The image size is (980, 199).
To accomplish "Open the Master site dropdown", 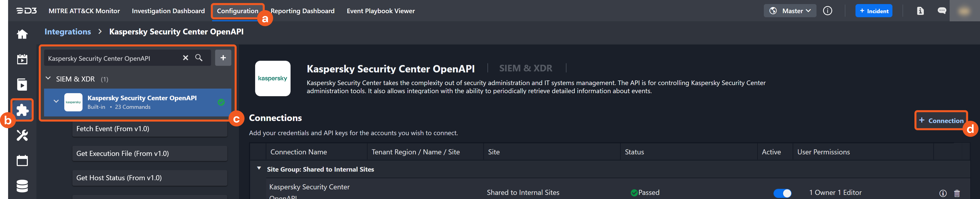I will 790,11.
